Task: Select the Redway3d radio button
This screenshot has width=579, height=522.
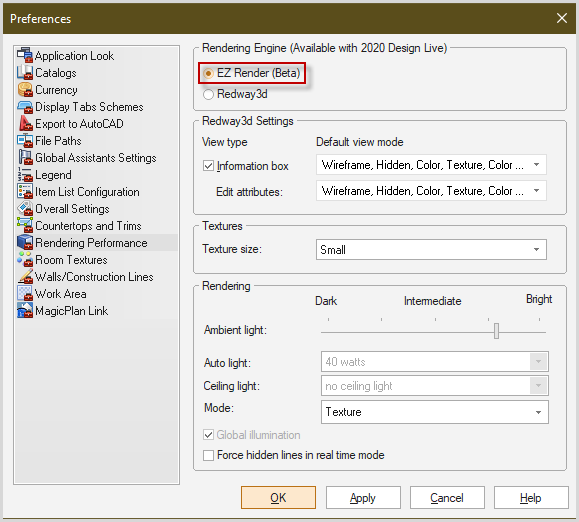Action: (208, 94)
